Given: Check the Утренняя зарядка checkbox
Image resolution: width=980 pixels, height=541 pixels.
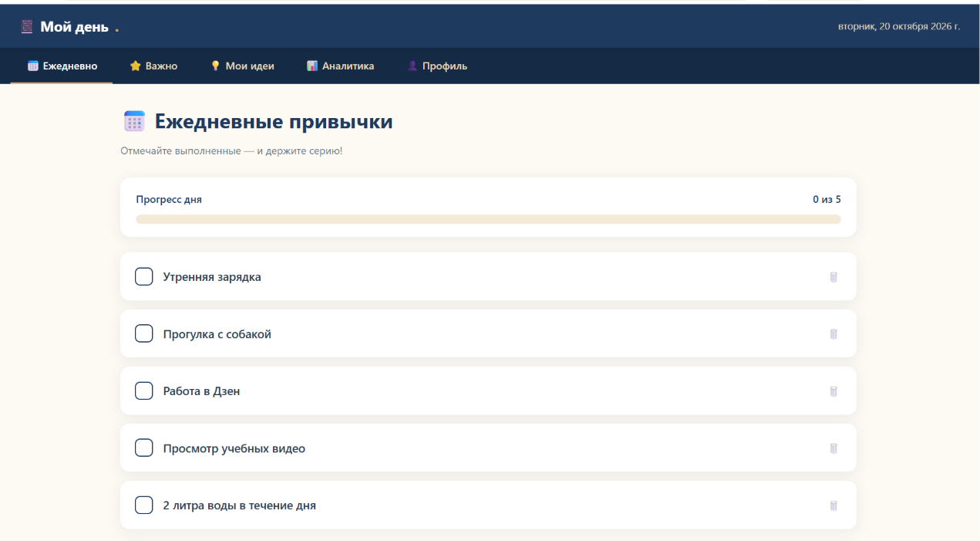Looking at the screenshot, I should coord(144,276).
